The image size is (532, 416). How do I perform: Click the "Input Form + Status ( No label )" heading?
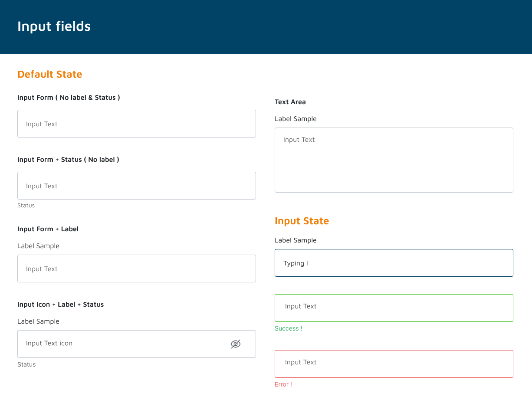(68, 160)
